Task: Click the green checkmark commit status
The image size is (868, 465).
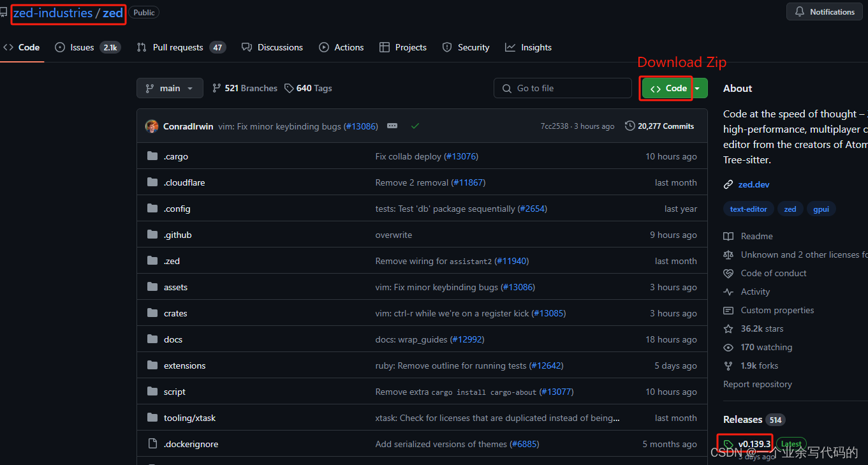Action: pyautogui.click(x=415, y=126)
